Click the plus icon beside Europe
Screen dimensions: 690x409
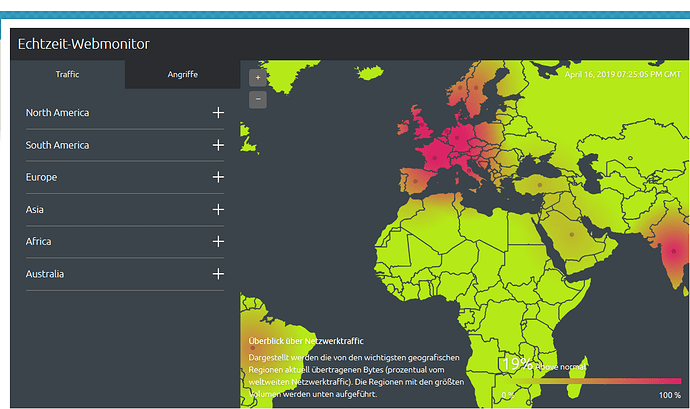point(218,177)
